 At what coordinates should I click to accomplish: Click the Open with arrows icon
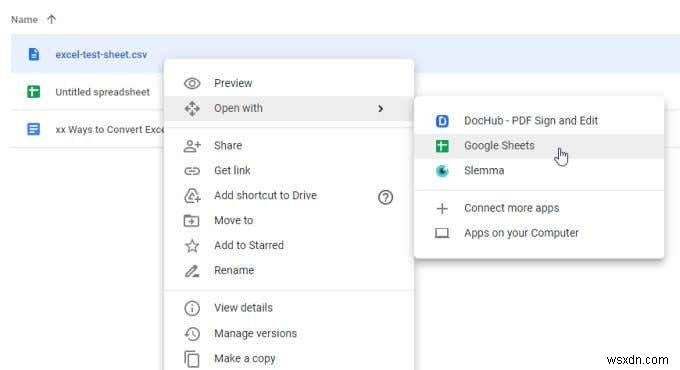click(192, 108)
